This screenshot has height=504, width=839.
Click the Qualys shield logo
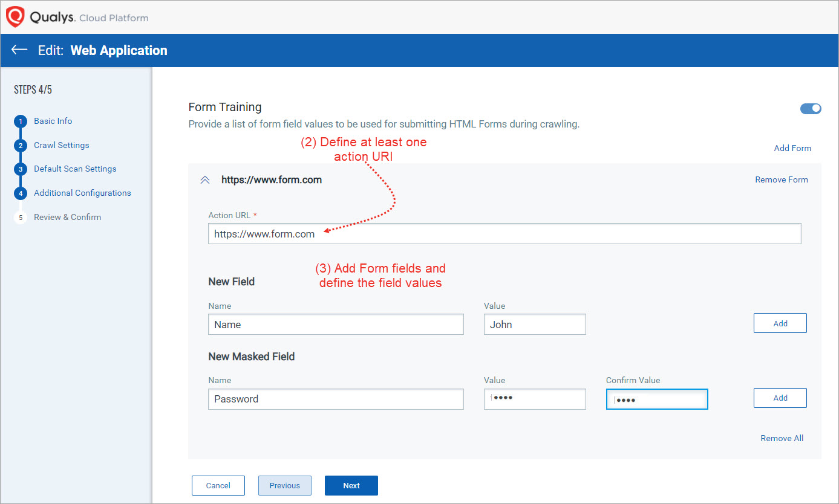click(15, 17)
